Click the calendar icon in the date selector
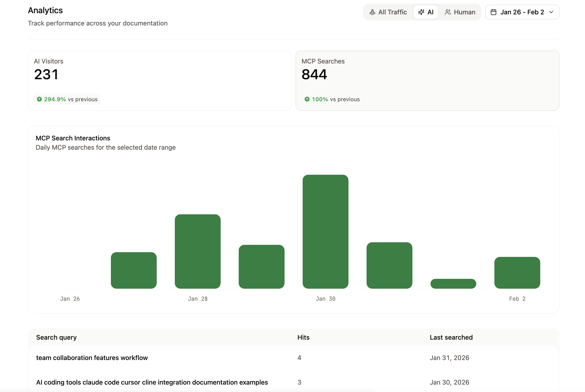The height and width of the screenshot is (392, 585). [494, 12]
